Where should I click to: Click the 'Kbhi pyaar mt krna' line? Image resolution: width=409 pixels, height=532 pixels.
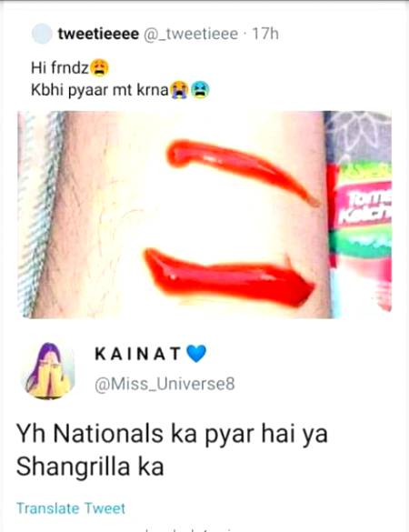(100, 90)
